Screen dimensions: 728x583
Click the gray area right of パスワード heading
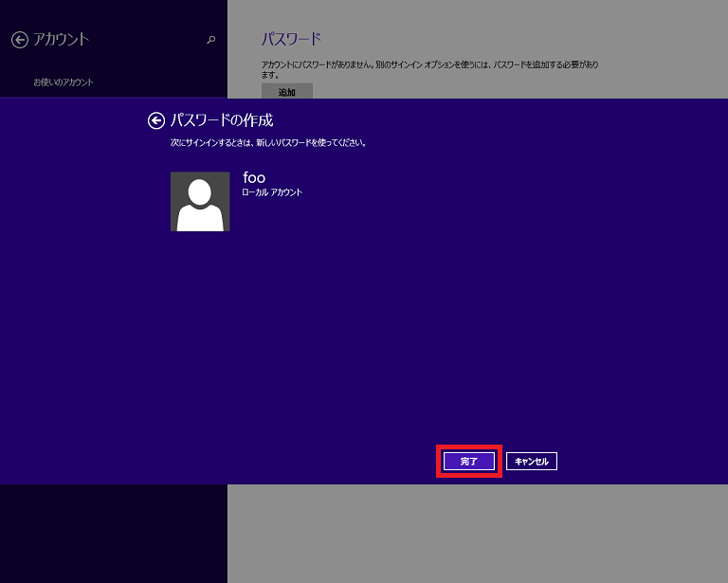pyautogui.click(x=521, y=39)
